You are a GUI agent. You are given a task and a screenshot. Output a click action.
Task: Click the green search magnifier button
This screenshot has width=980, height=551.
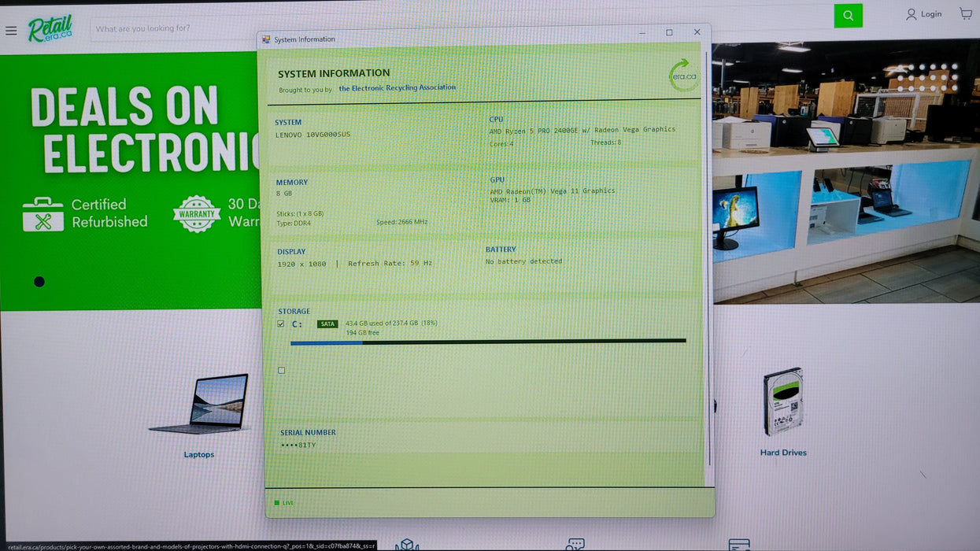[848, 16]
